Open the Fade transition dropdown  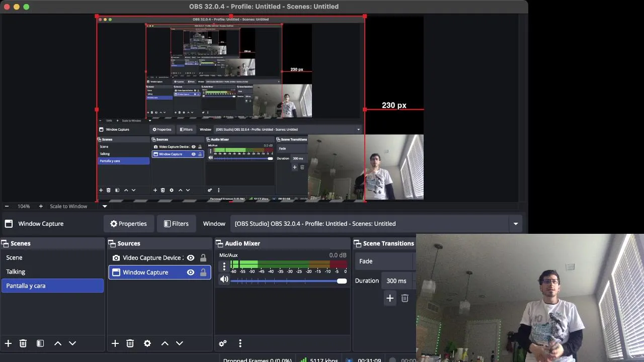(x=385, y=261)
